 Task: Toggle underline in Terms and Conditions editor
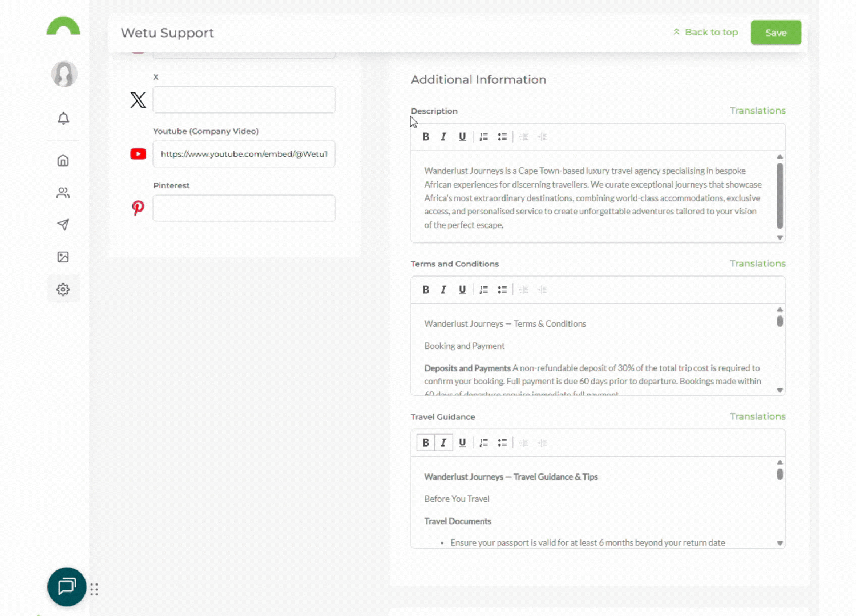[x=462, y=290]
